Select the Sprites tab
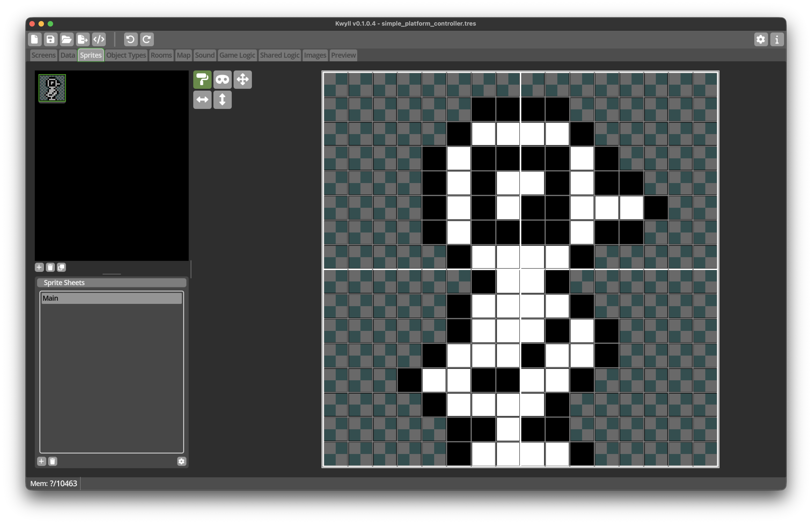This screenshot has height=524, width=812. point(90,55)
